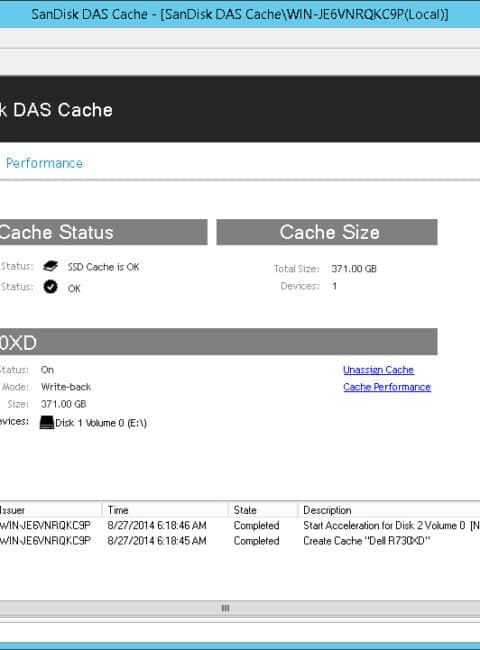Image resolution: width=480 pixels, height=650 pixels.
Task: Click the horizontal scrollbar grip below the log
Action: [x=225, y=608]
